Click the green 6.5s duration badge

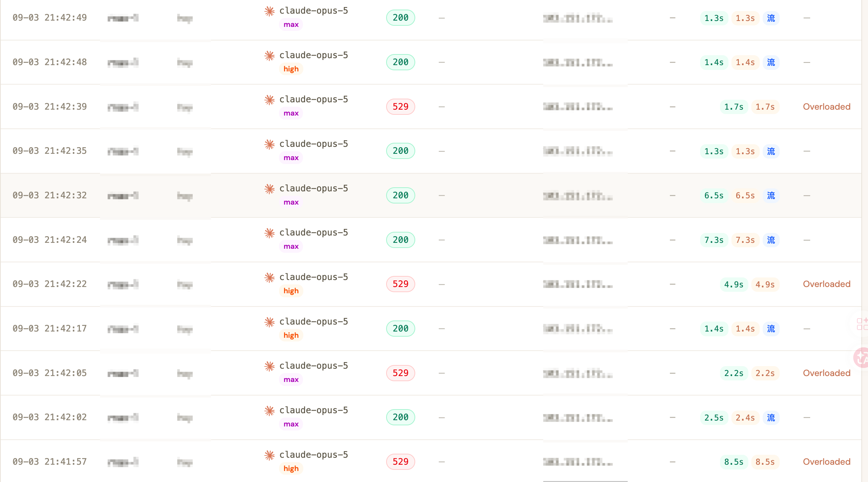pyautogui.click(x=714, y=196)
